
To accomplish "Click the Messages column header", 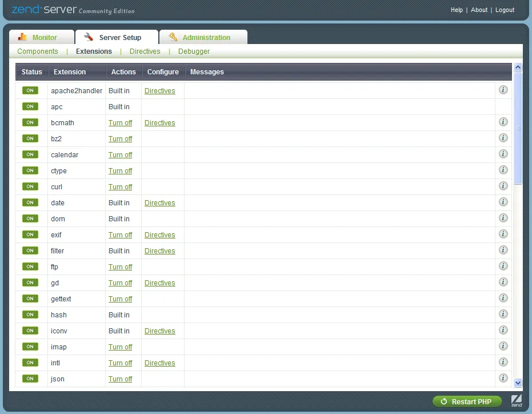I will tap(207, 72).
